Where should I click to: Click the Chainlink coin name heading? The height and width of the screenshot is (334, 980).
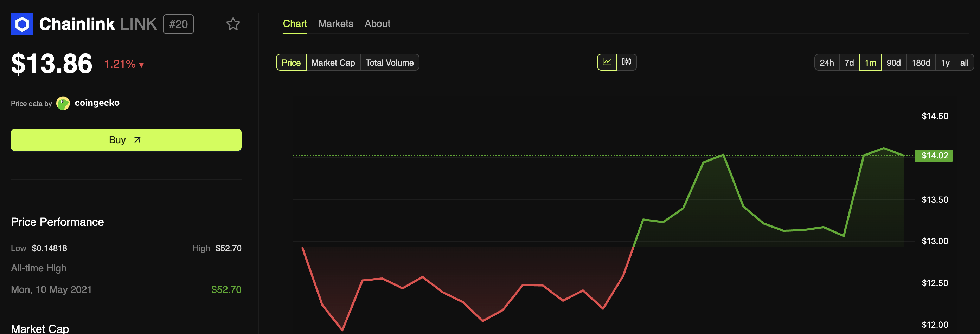click(x=77, y=24)
